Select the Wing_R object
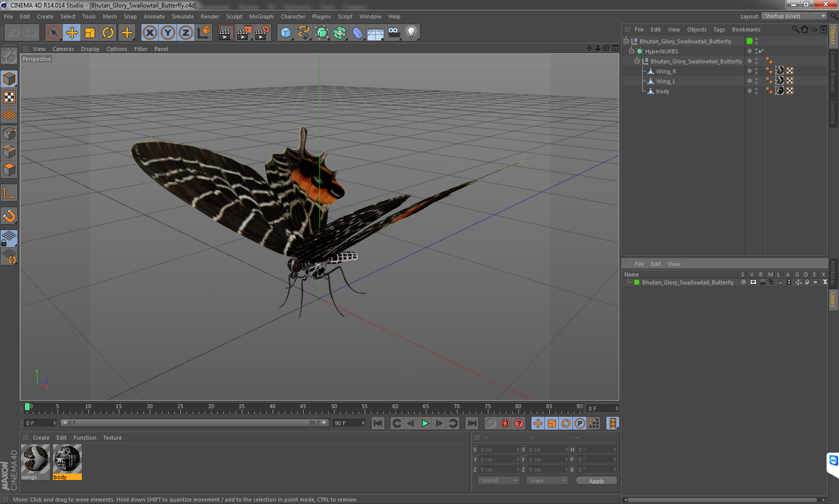This screenshot has height=504, width=839. click(x=666, y=71)
